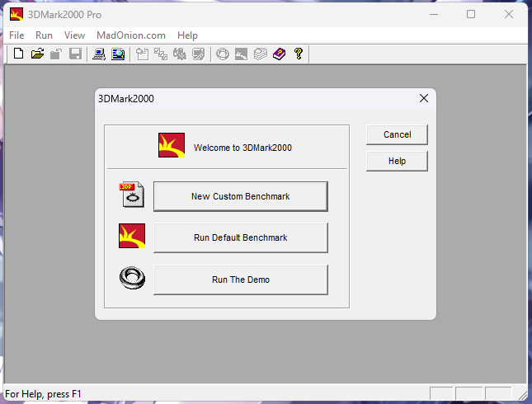Screen dimensions: 532x404
Task: Click the .3DP file icon
Action: coord(132,195)
